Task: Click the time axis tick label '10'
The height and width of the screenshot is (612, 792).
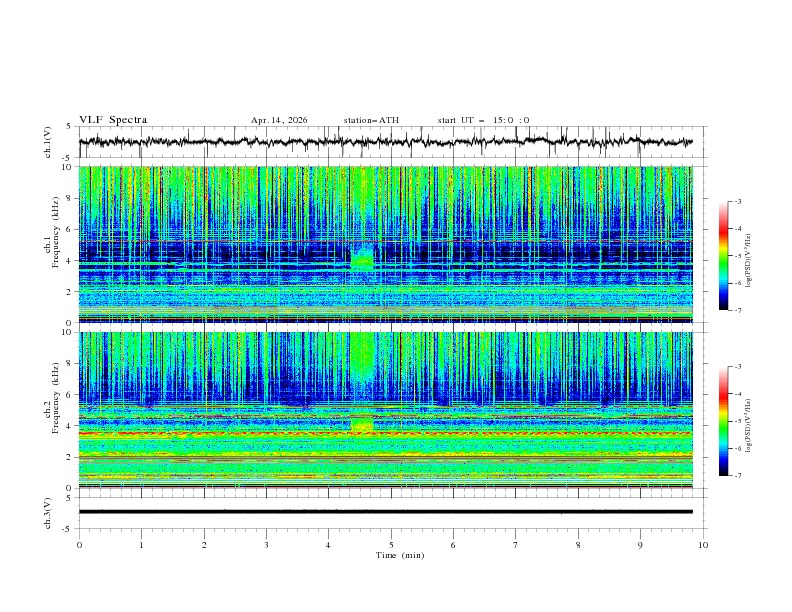Action: pos(703,545)
